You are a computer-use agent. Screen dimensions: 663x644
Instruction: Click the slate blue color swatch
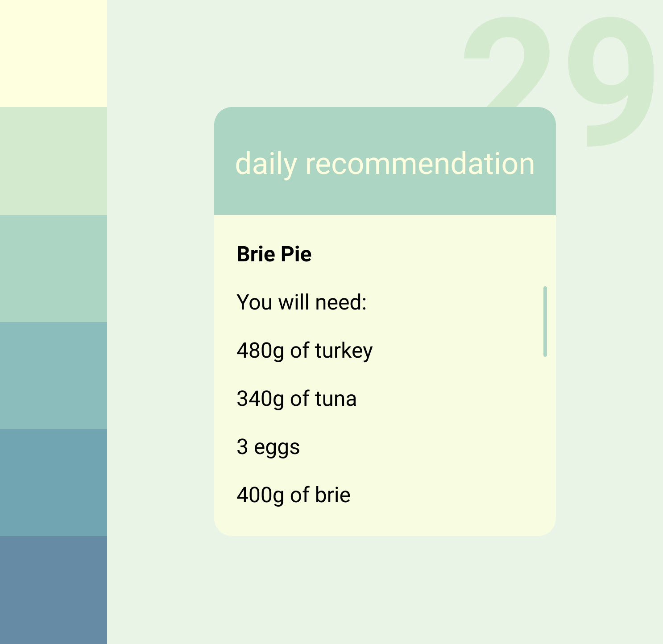click(54, 590)
